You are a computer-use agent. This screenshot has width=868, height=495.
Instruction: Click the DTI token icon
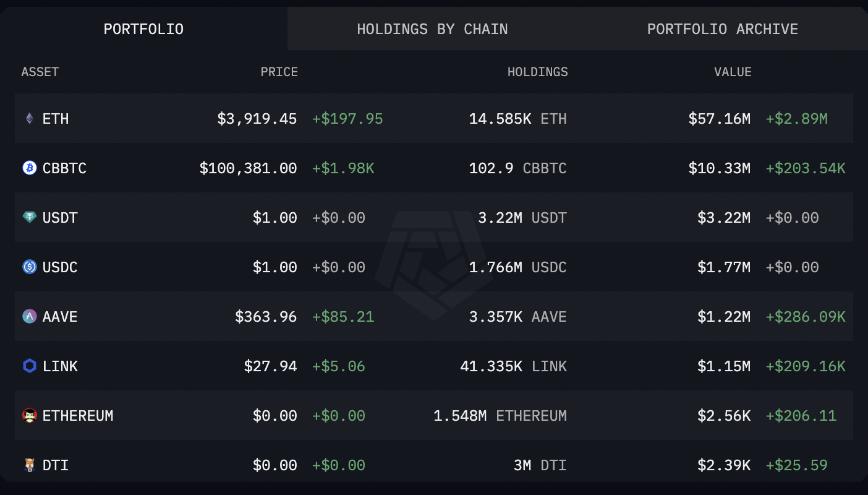30,465
